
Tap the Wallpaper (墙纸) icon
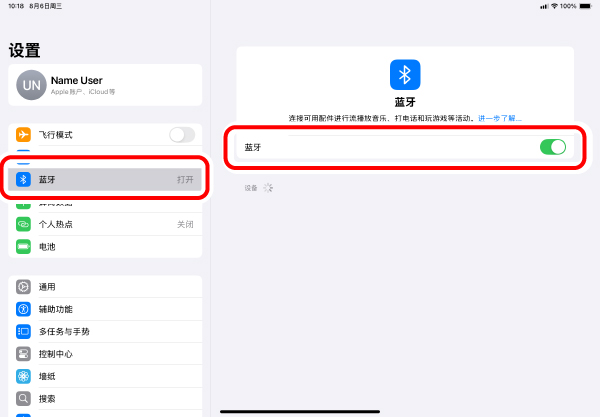(24, 376)
